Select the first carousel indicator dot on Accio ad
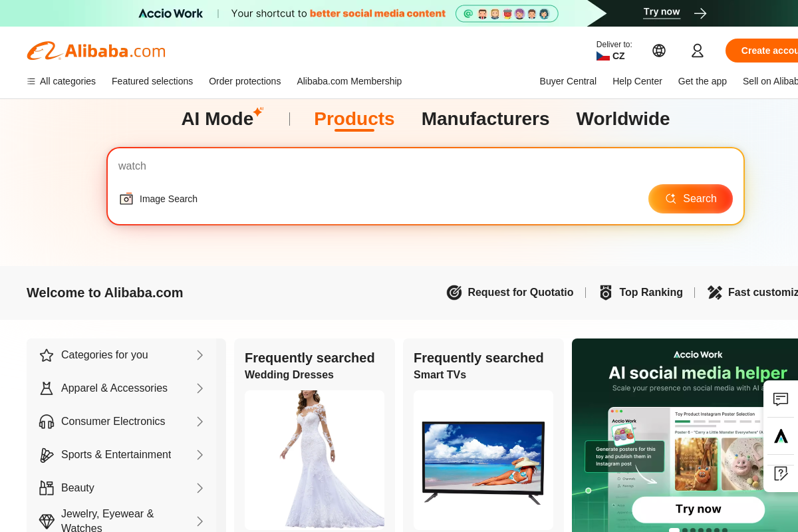This screenshot has height=532, width=798. click(674, 530)
